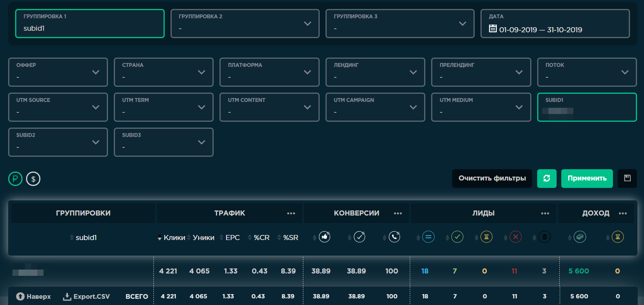Click the checkmark percent conversion column icon
644x305 pixels.
(360, 237)
